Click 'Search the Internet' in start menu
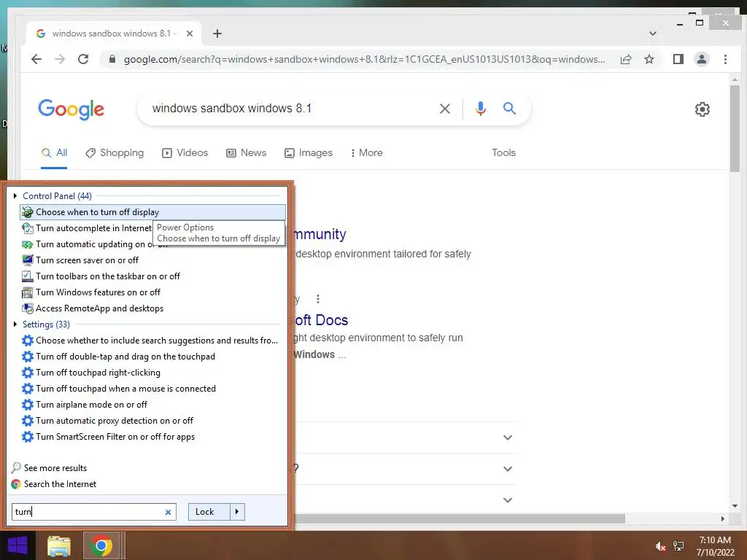747x560 pixels. tap(54, 484)
